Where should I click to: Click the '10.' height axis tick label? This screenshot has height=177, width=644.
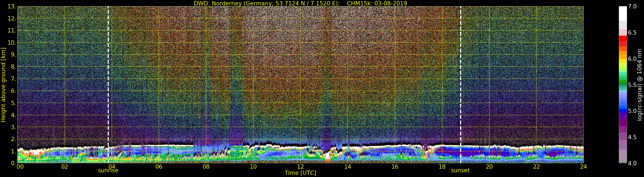click(x=12, y=43)
